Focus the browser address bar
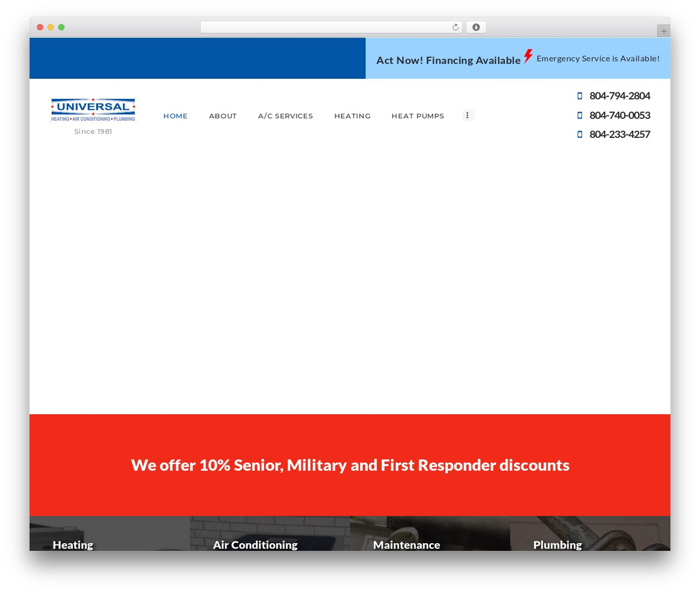 point(331,27)
